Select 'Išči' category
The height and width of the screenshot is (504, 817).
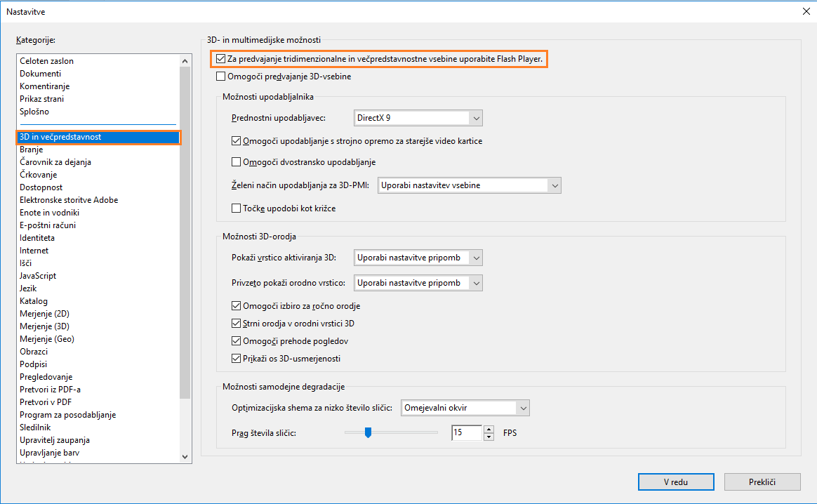point(98,263)
